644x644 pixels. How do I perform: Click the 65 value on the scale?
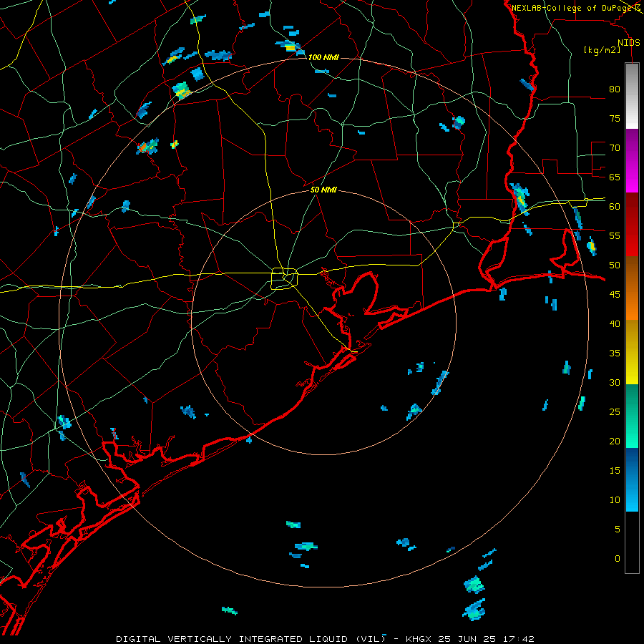[615, 177]
